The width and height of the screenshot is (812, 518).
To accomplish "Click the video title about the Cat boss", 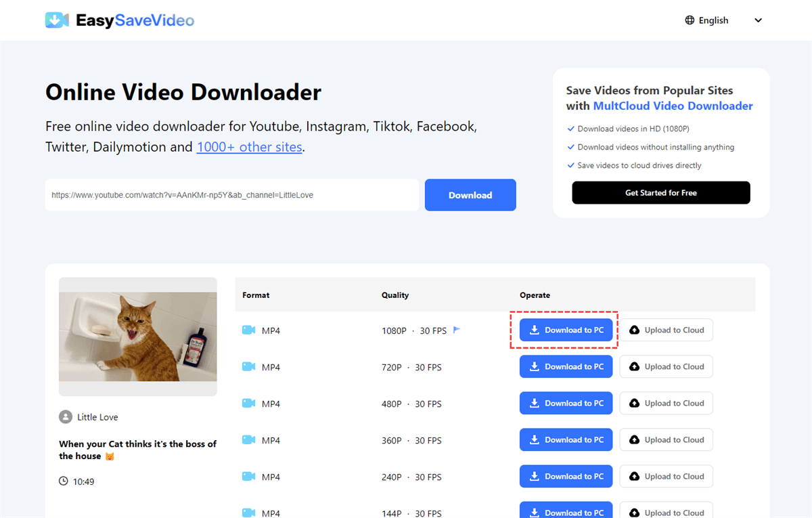I will pyautogui.click(x=138, y=450).
